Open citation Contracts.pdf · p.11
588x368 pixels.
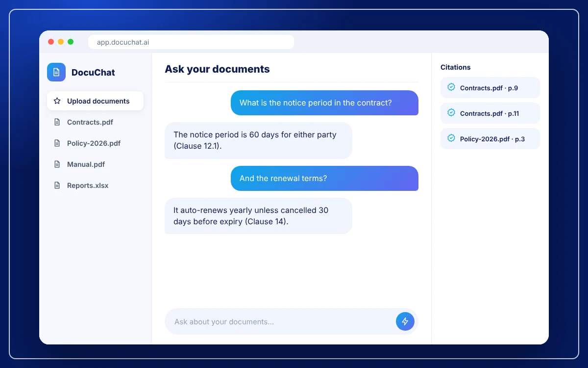pos(490,113)
